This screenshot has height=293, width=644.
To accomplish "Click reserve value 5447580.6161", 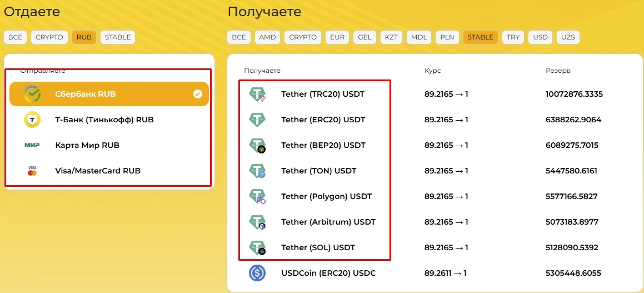I will point(571,171).
